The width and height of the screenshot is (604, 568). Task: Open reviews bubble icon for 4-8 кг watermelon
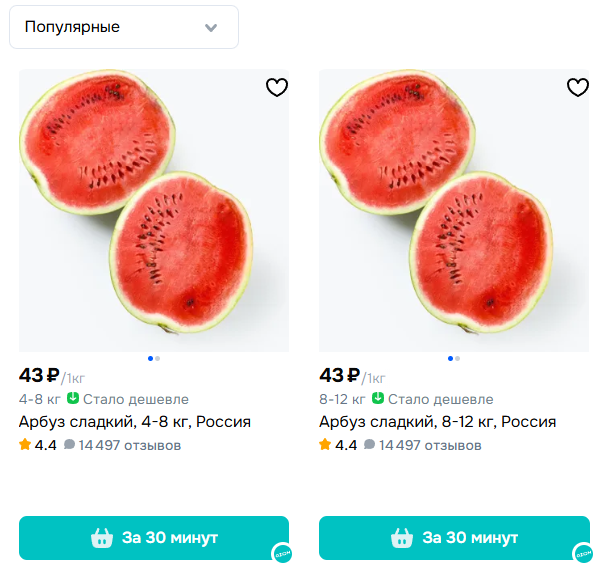(x=69, y=445)
